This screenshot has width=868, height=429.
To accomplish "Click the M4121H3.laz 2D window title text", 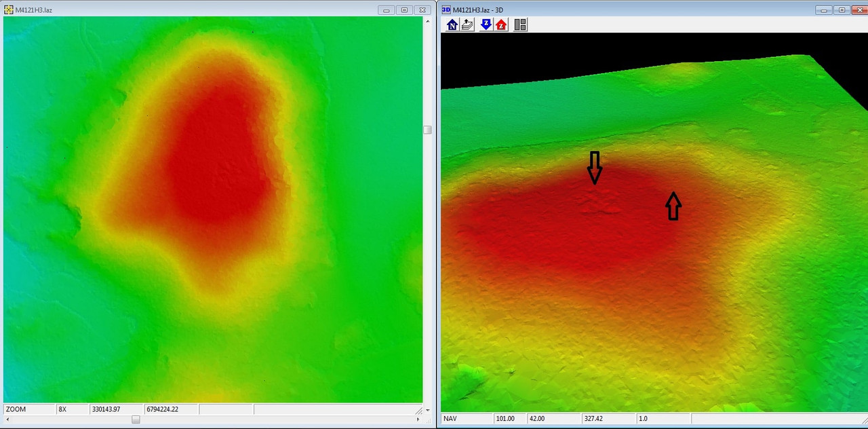I will (x=34, y=10).
